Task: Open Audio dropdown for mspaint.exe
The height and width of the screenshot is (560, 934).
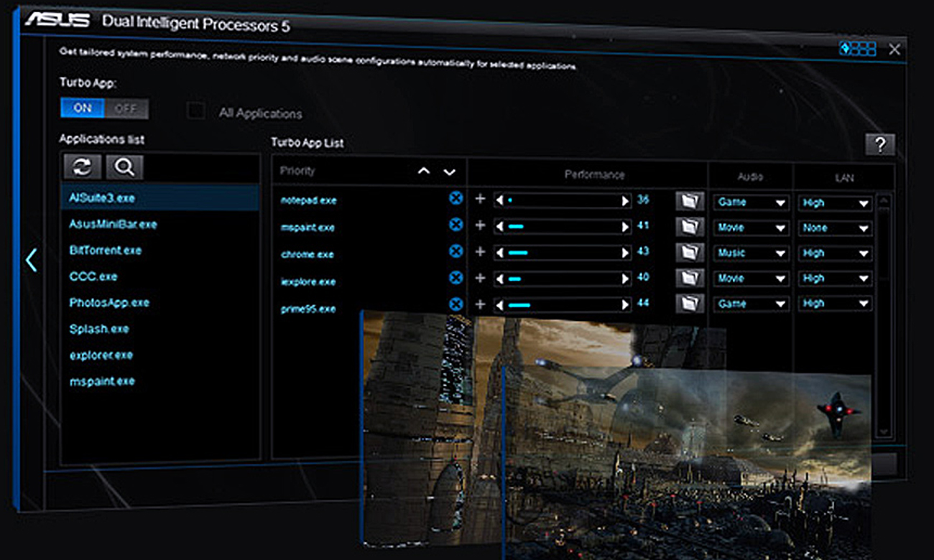Action: click(x=751, y=228)
